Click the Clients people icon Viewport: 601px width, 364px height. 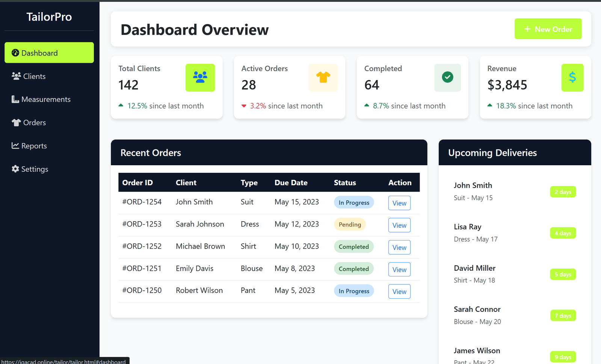click(15, 76)
